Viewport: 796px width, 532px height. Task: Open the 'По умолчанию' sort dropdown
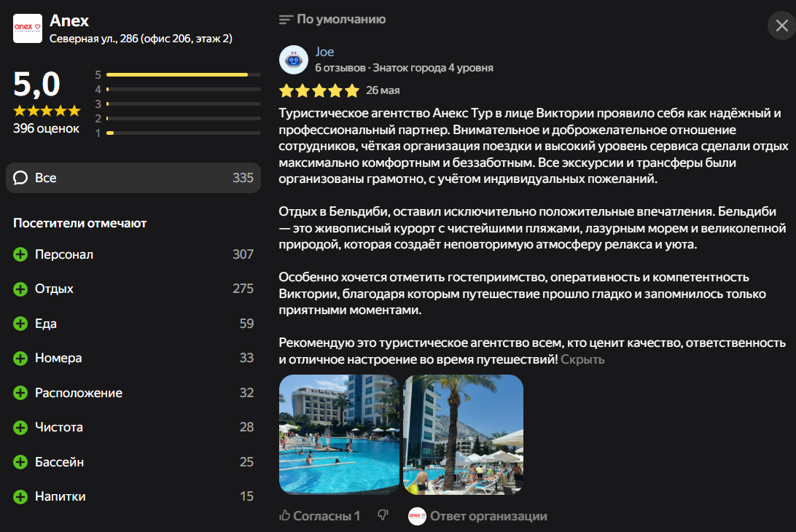click(332, 20)
